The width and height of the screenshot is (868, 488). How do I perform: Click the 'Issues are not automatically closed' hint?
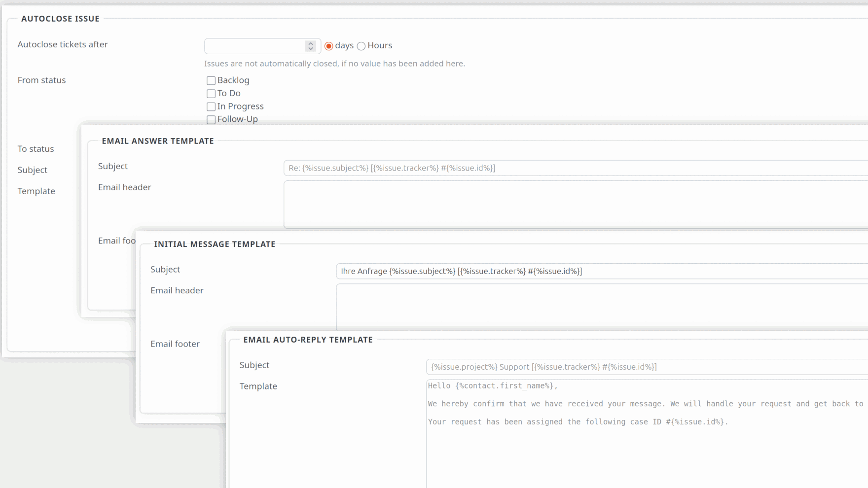pyautogui.click(x=335, y=64)
